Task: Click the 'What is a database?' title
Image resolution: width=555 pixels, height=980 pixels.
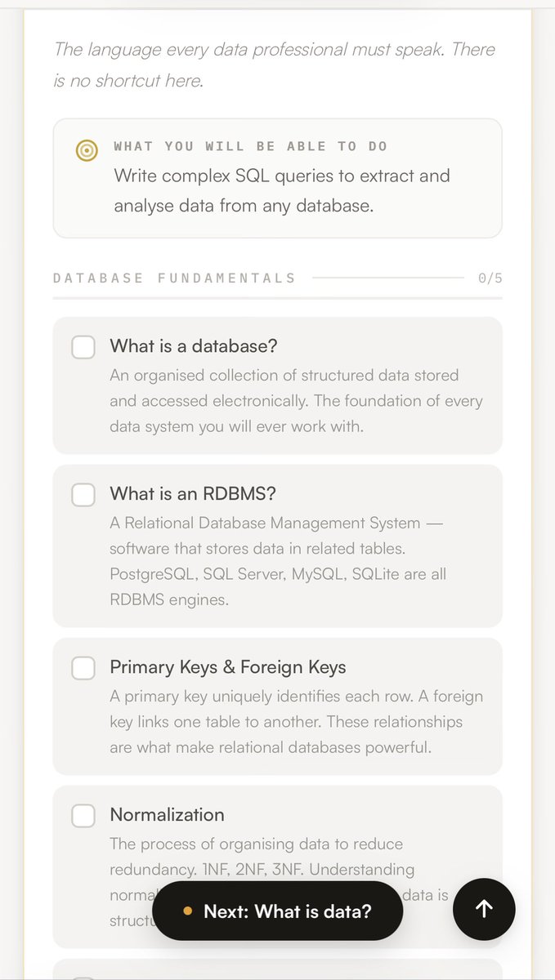Action: tap(194, 346)
